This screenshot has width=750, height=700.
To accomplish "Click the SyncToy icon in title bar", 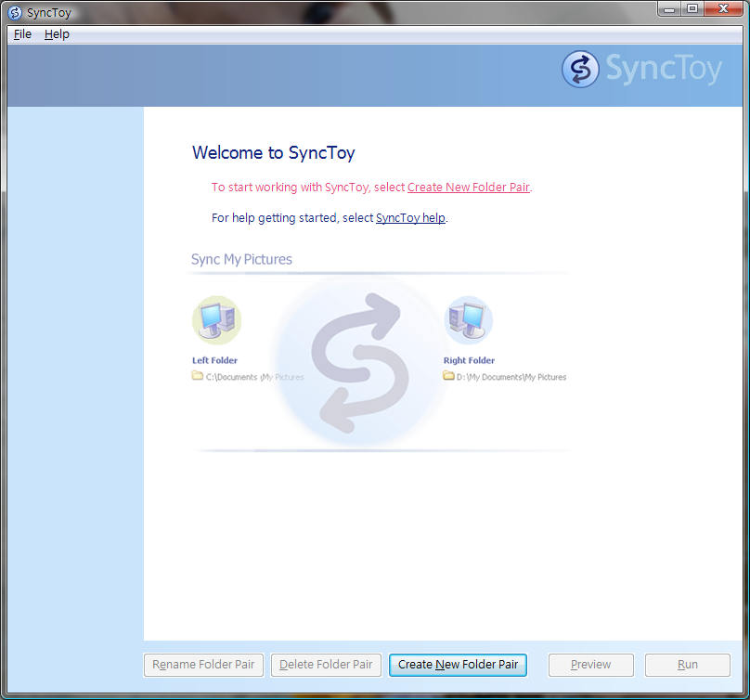I will click(15, 13).
